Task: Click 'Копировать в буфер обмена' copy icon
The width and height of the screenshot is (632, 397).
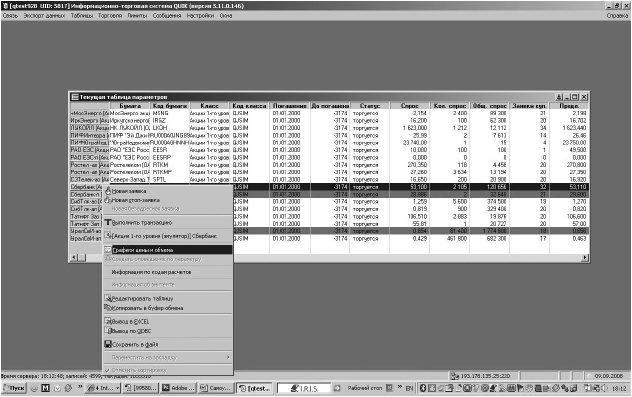Action: tap(108, 308)
